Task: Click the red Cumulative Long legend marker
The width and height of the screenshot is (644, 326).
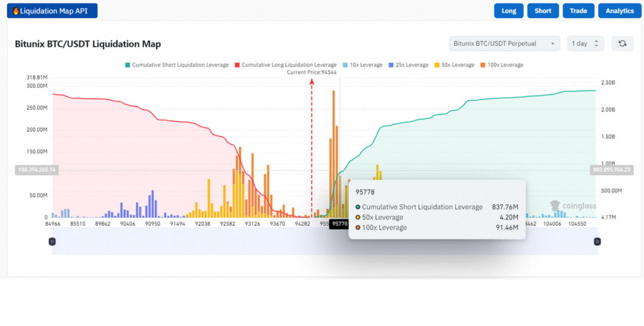Action: tap(238, 65)
